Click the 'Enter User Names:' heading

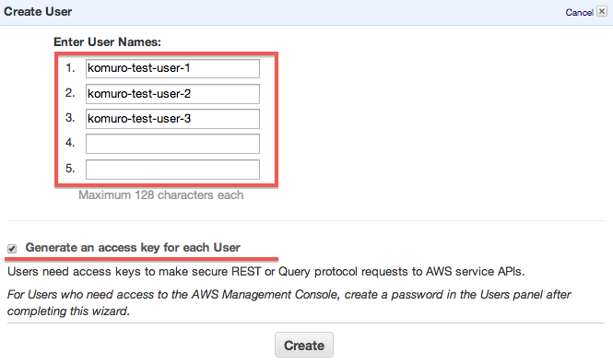click(107, 41)
